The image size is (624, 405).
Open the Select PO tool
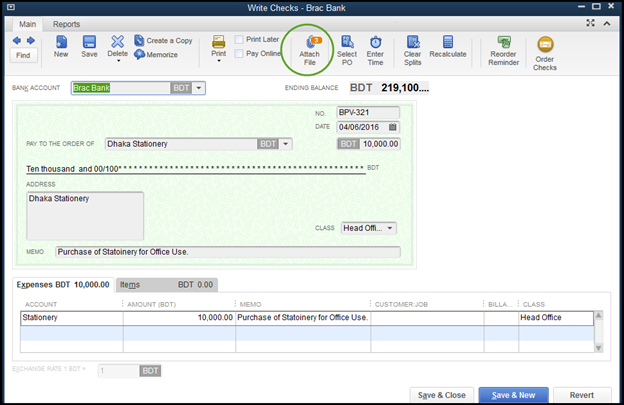pyautogui.click(x=348, y=42)
